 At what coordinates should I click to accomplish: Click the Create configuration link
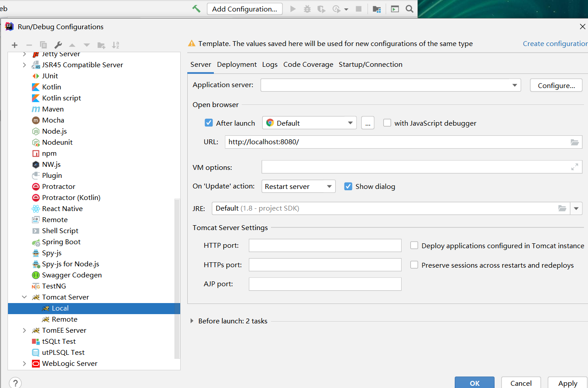click(555, 43)
